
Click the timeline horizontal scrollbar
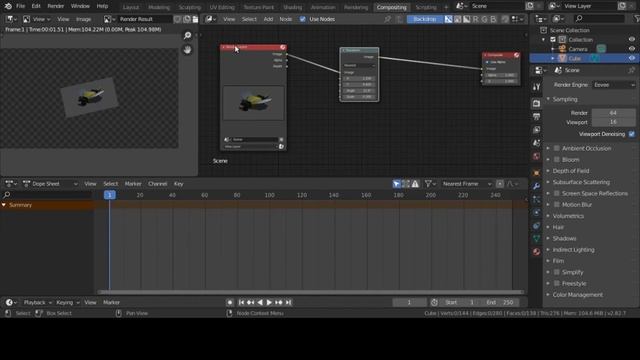point(311,292)
